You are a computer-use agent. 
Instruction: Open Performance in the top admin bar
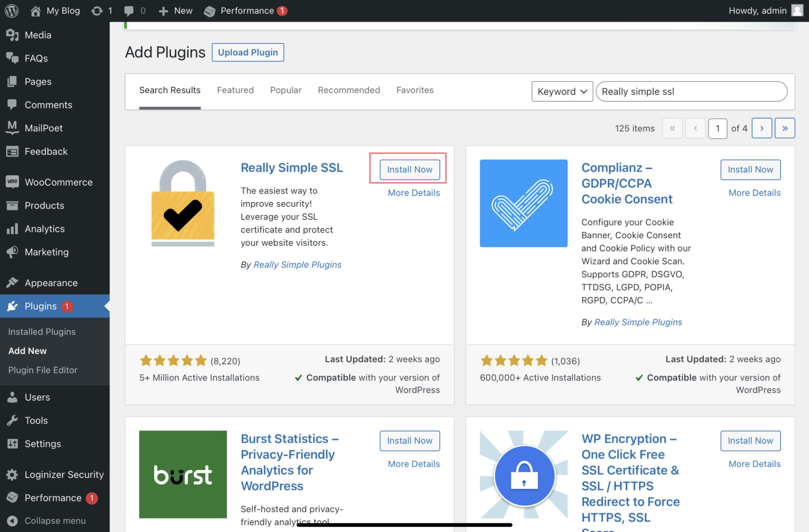pyautogui.click(x=245, y=11)
